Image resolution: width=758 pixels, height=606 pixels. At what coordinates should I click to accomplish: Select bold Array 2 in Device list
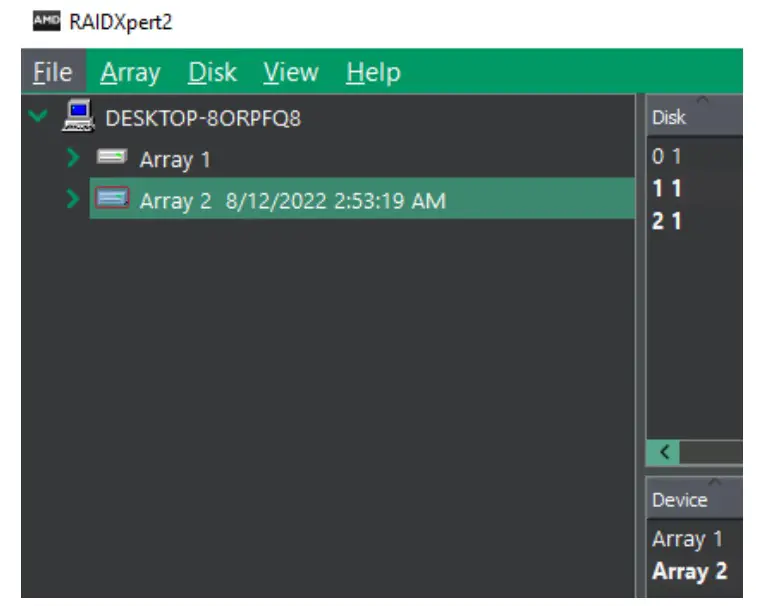(689, 572)
